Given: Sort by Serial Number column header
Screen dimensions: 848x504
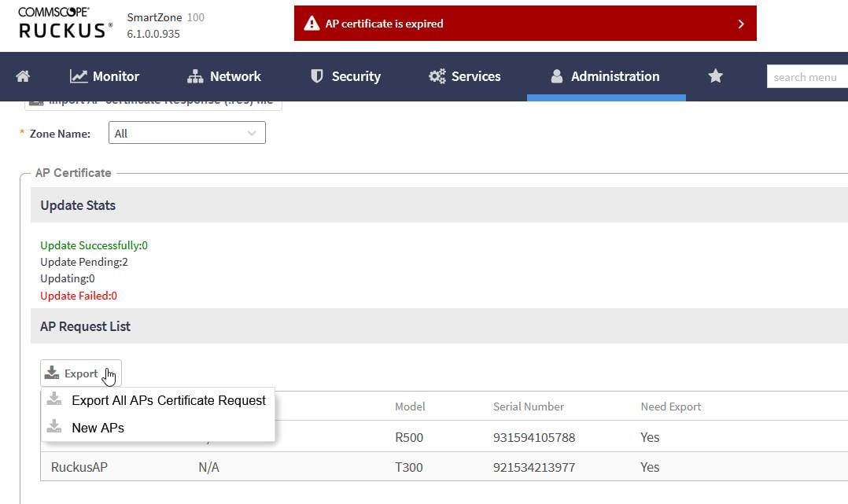Looking at the screenshot, I should click(x=529, y=407).
